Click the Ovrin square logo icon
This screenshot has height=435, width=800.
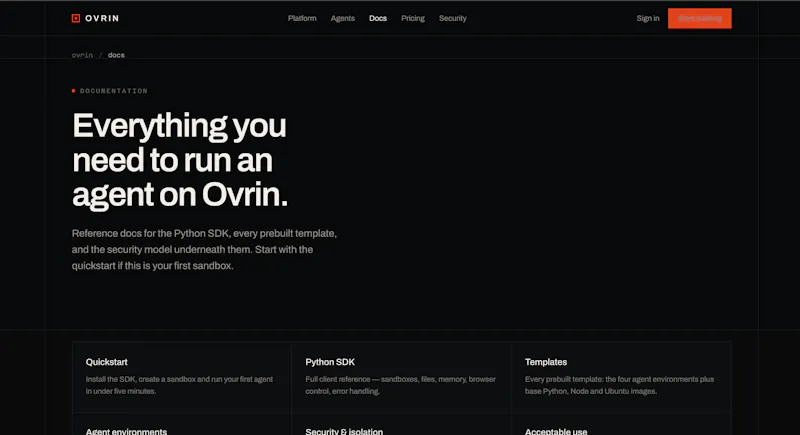[76, 18]
